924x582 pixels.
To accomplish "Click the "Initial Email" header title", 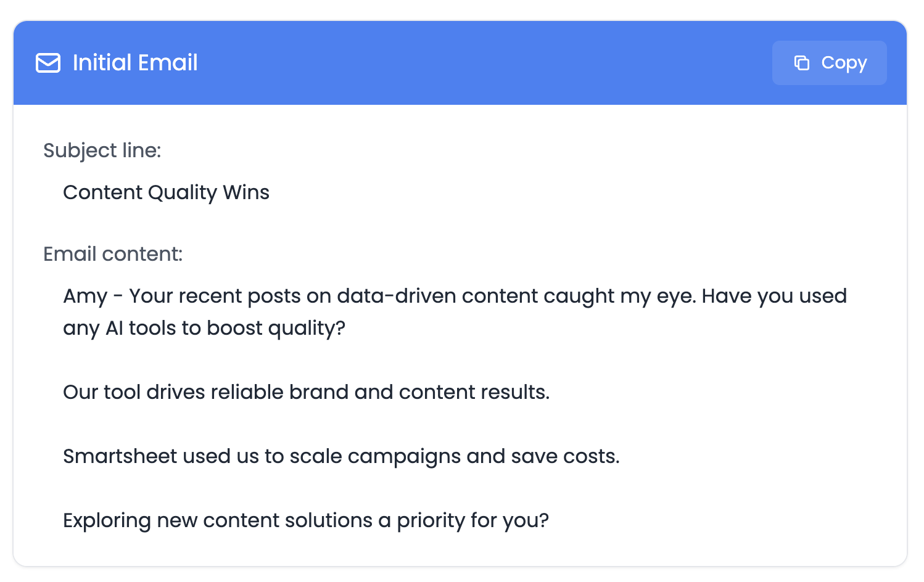I will tap(135, 63).
